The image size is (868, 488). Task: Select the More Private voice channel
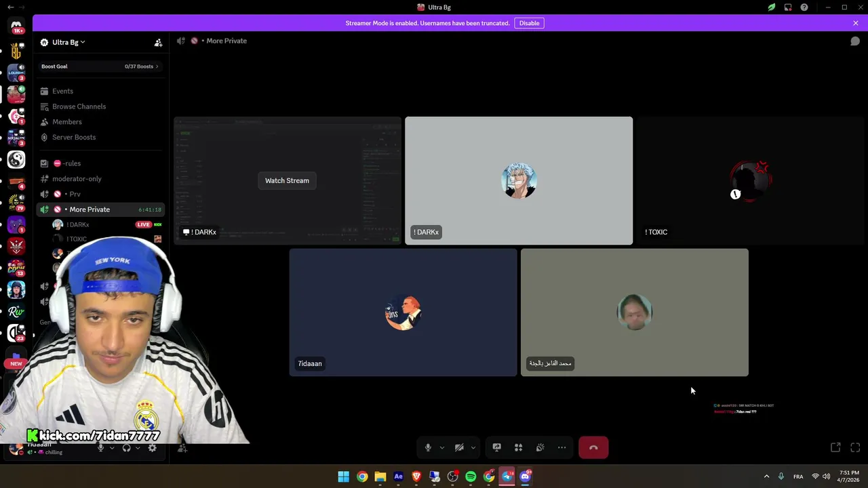pos(100,209)
